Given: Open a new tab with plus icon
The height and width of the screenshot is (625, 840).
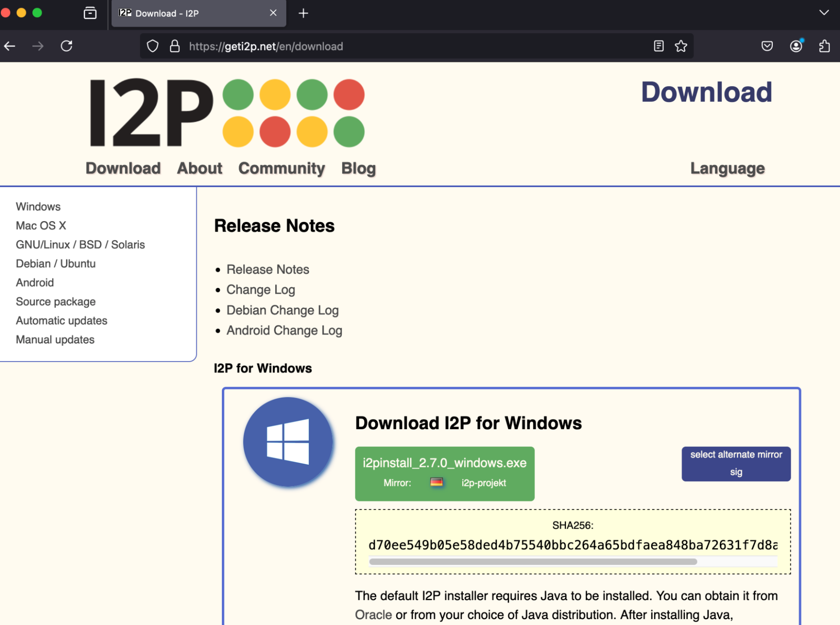Looking at the screenshot, I should point(303,13).
